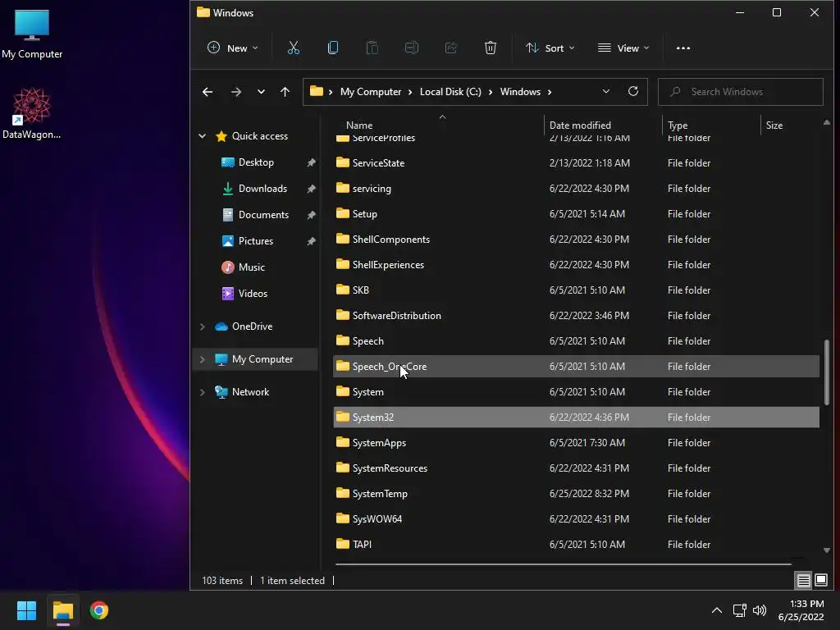Click the horizontal scrollbar
This screenshot has width=840, height=630.
click(563, 564)
